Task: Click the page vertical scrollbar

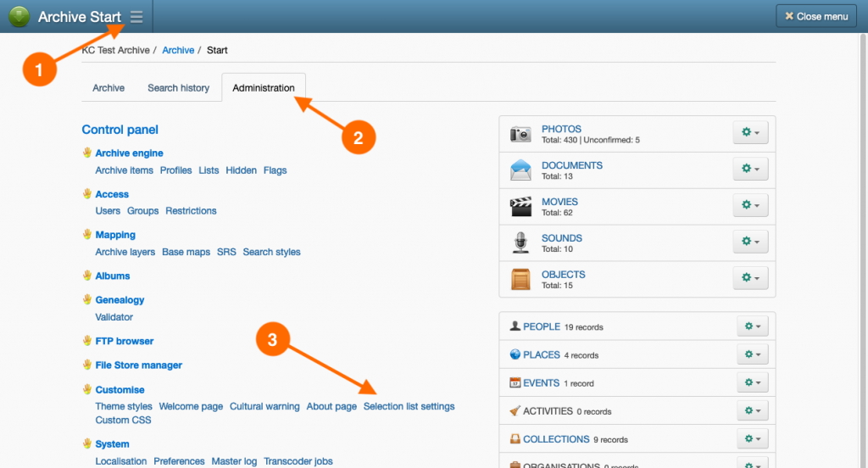Action: coord(863,249)
